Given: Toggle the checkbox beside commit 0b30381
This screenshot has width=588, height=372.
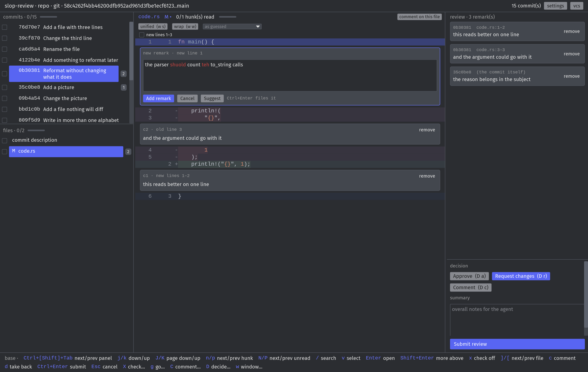Looking at the screenshot, I should (5, 74).
